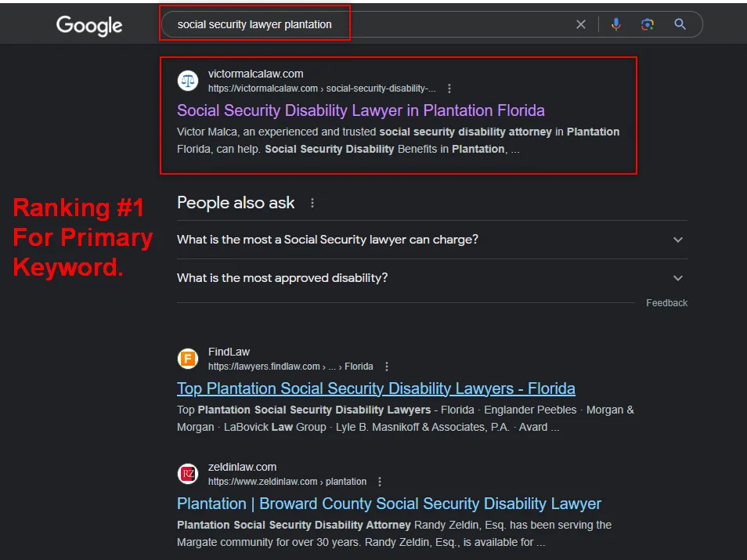The width and height of the screenshot is (747, 560).
Task: Open Social Security Disability Lawyer in Plantation Florida
Action: point(361,110)
